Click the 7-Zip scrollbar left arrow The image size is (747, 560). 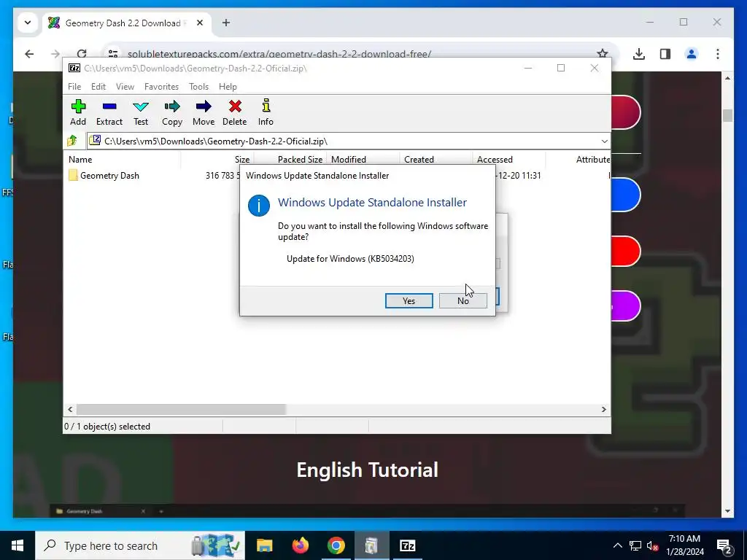(71, 410)
